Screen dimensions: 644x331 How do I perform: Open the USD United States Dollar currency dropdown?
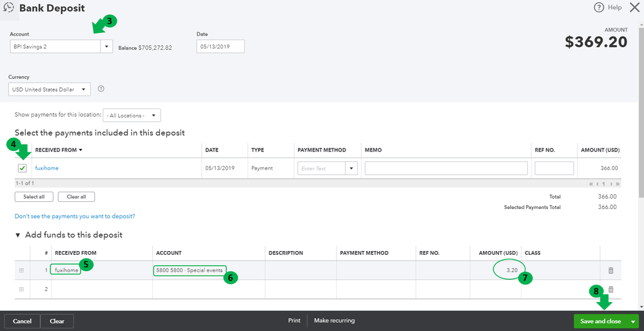click(49, 89)
